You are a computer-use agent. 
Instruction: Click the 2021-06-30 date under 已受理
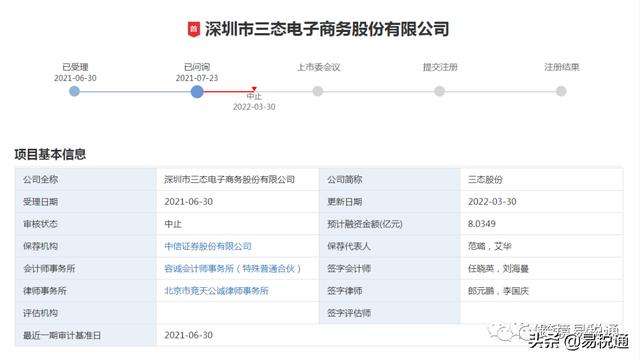[75, 78]
